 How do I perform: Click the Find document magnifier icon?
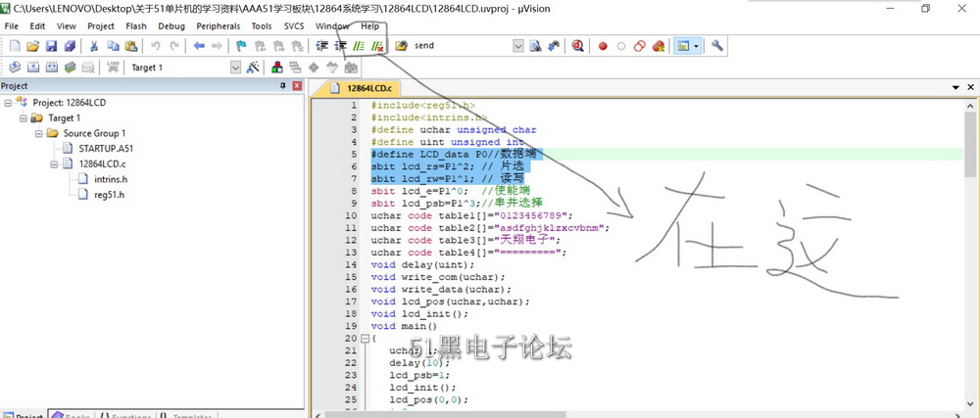pyautogui.click(x=535, y=46)
